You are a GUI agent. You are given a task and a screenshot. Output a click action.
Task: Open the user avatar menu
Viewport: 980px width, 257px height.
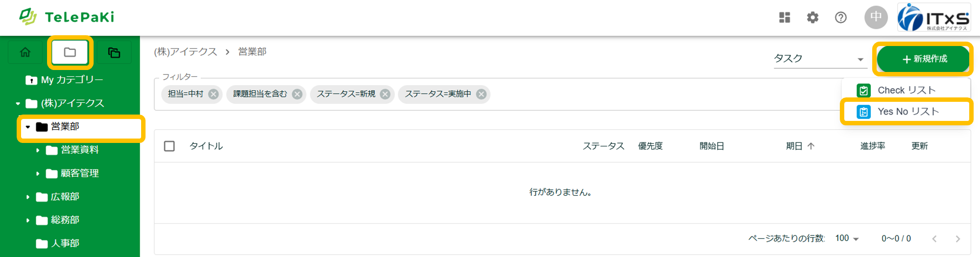click(x=876, y=18)
